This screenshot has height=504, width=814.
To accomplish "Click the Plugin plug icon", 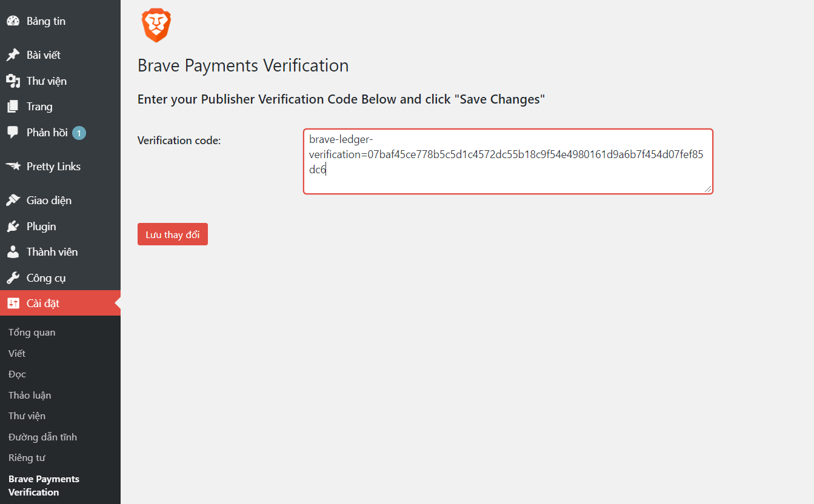I will tap(13, 227).
